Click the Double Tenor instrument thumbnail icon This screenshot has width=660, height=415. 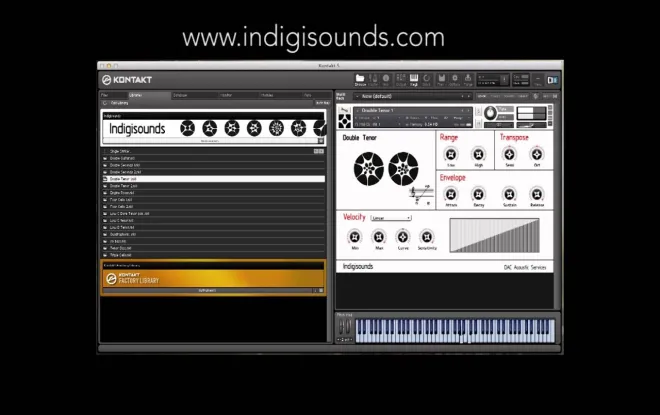pyautogui.click(x=345, y=121)
